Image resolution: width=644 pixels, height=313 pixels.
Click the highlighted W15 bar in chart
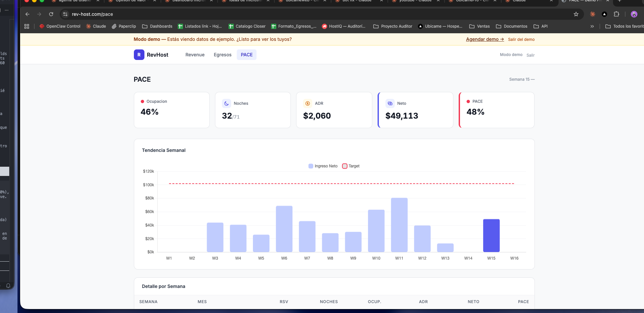(491, 235)
